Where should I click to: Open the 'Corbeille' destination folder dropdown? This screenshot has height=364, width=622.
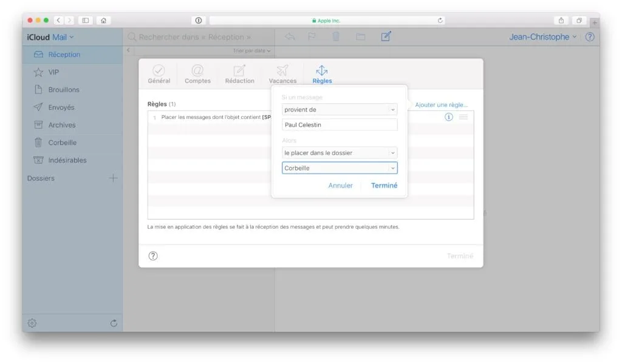pyautogui.click(x=339, y=168)
